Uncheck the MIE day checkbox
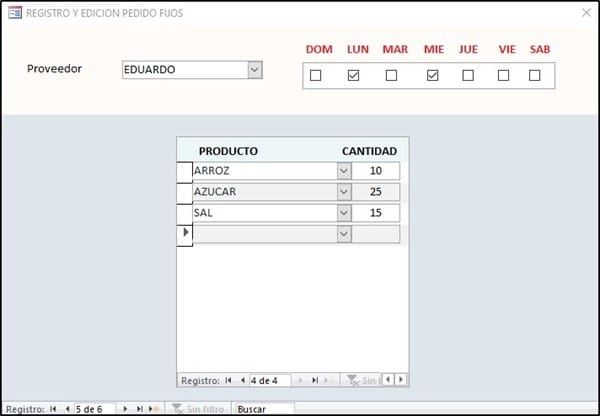The height and width of the screenshot is (416, 600). [432, 75]
